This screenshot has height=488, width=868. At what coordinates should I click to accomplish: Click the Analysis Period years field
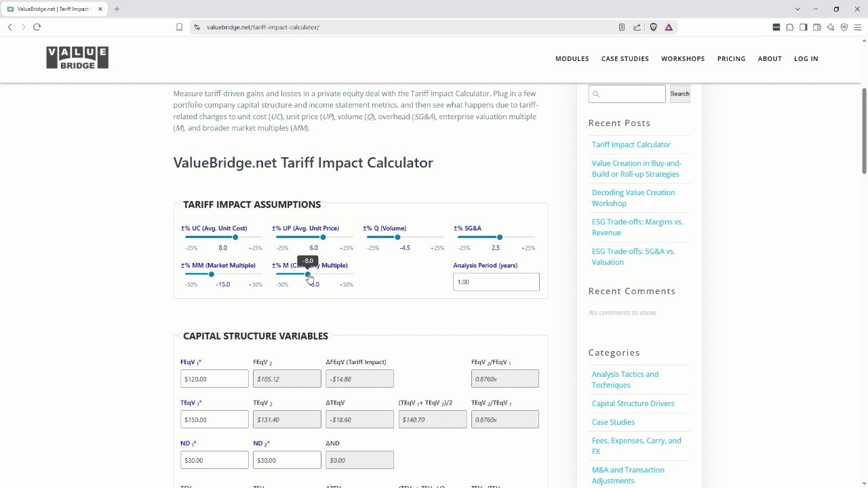[x=496, y=282]
